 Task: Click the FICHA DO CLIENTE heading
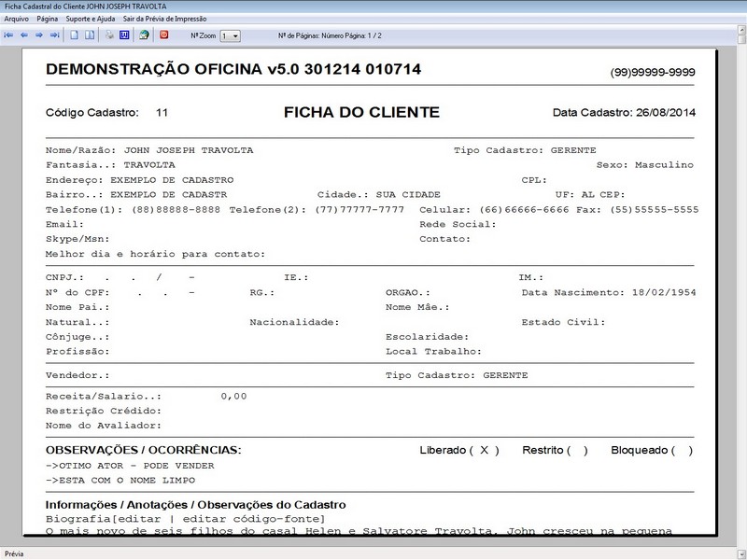[x=361, y=112]
